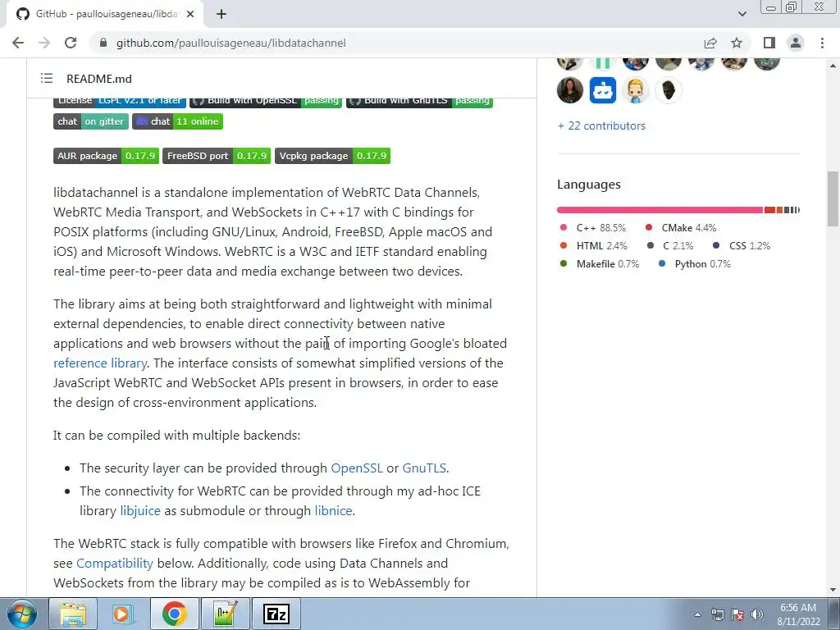Click the Build with OpenSSL passing badge
This screenshot has height=630, width=840.
coord(266,102)
